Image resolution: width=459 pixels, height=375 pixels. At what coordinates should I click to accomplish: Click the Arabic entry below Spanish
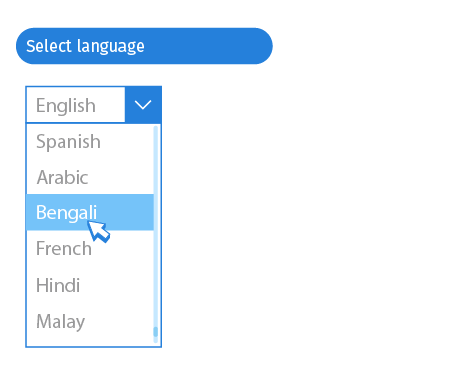[90, 177]
